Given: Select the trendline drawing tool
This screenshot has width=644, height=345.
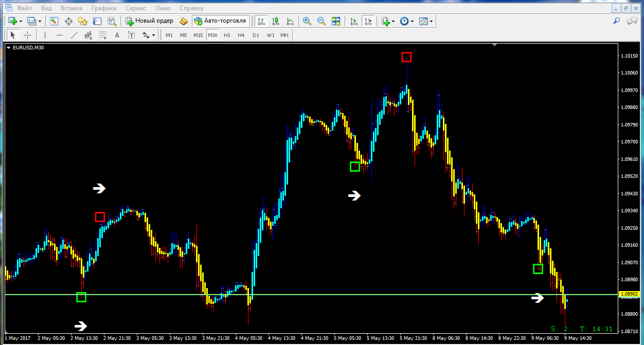Looking at the screenshot, I should [x=74, y=35].
